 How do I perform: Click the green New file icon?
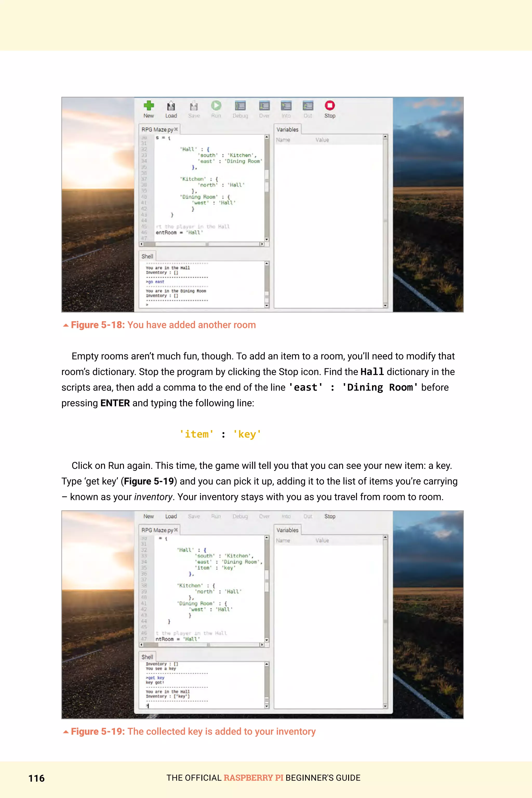(149, 105)
